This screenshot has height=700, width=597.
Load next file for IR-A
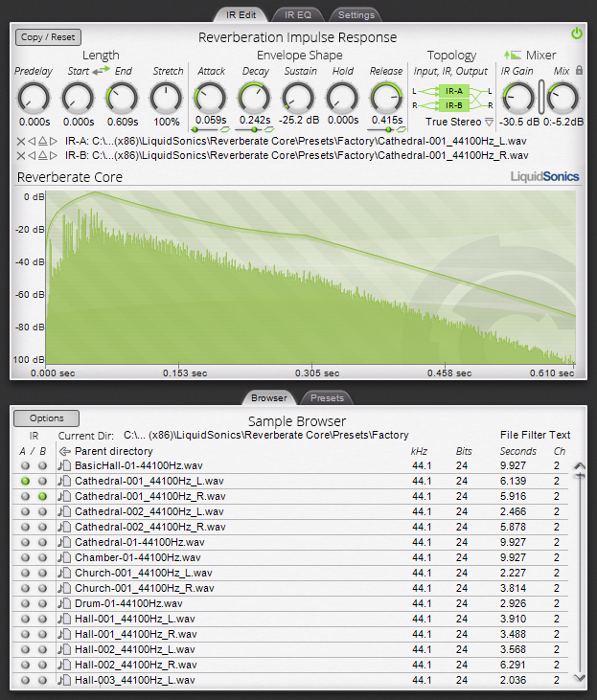(54, 142)
